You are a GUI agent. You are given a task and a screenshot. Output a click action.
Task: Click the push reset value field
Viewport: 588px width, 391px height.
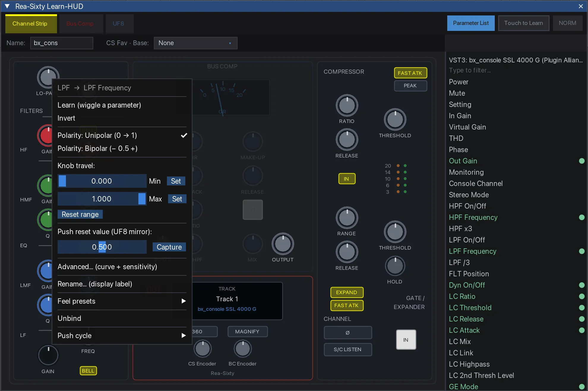click(102, 247)
